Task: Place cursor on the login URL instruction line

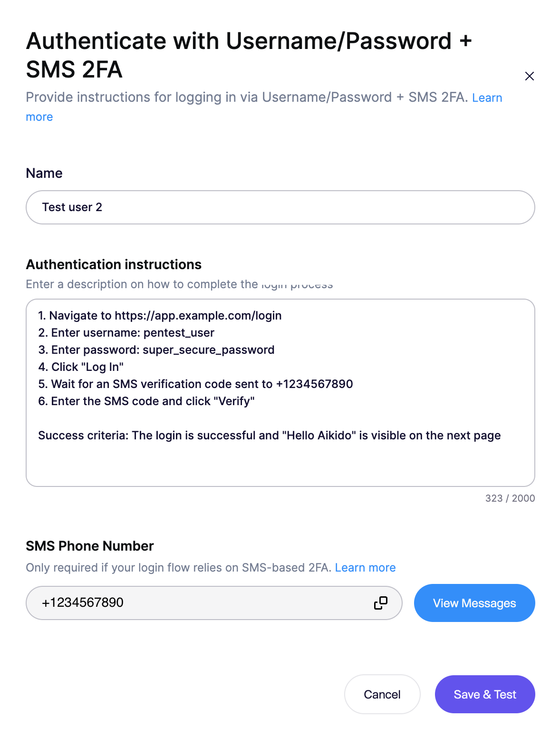Action: pyautogui.click(x=160, y=316)
